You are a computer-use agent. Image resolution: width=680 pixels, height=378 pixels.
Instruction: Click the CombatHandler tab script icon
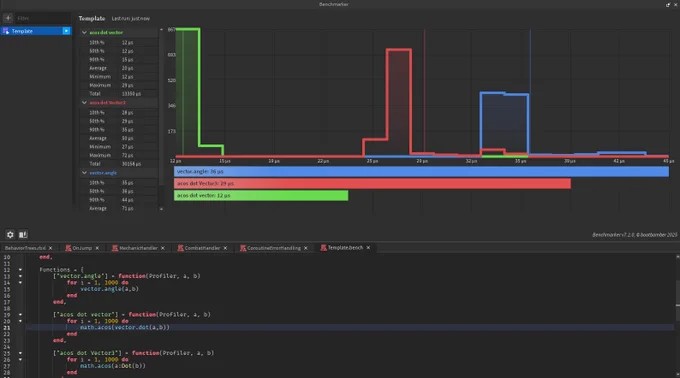click(180, 248)
